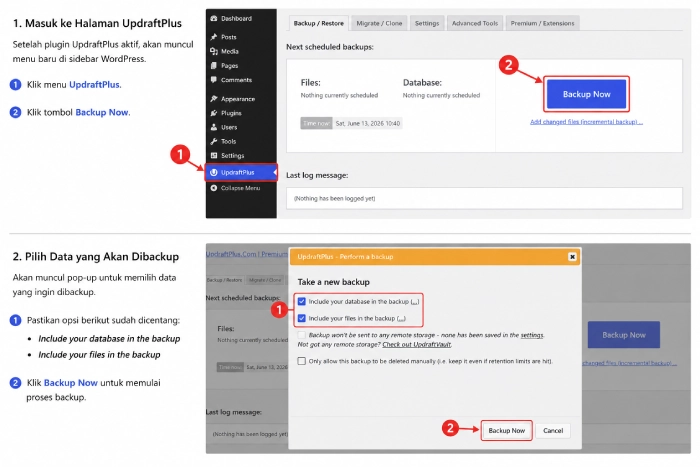
Task: Click the Dashboard icon in WordPress sidebar
Action: (x=214, y=18)
